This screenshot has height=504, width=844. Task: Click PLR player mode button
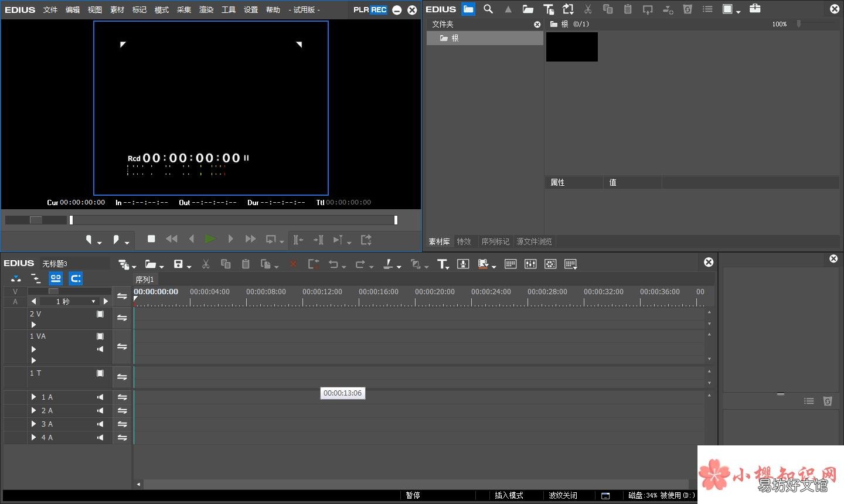pyautogui.click(x=360, y=10)
